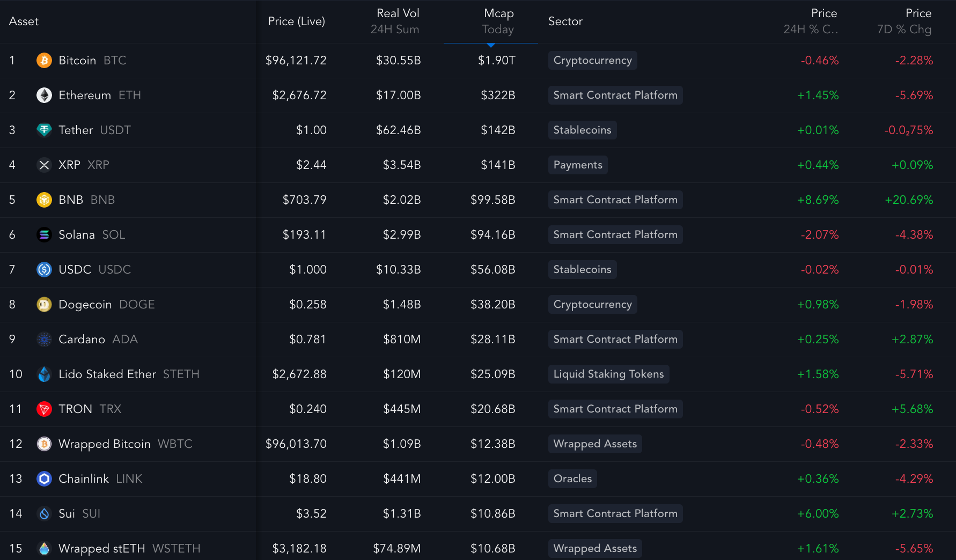Sort by Price (Live) column header
956x560 pixels.
click(297, 21)
